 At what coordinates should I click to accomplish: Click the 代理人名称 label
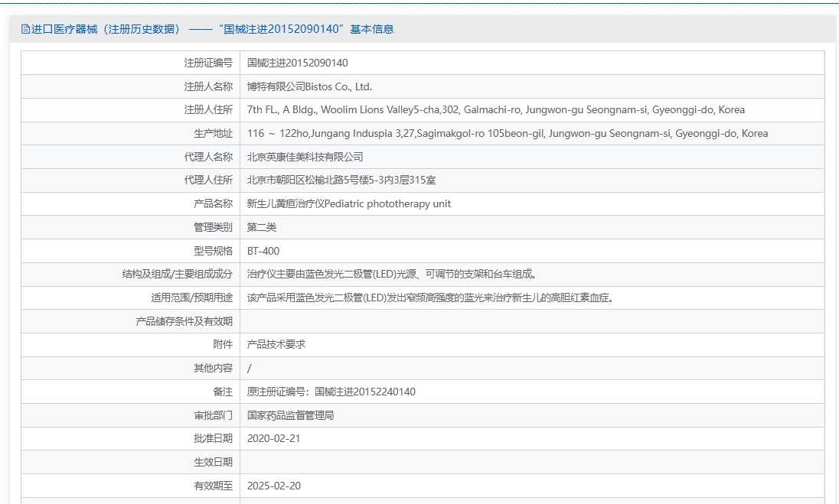pos(209,157)
